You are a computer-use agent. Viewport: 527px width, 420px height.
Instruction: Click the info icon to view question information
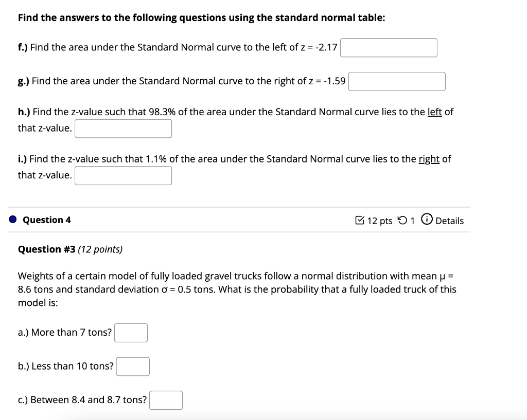pyautogui.click(x=427, y=220)
